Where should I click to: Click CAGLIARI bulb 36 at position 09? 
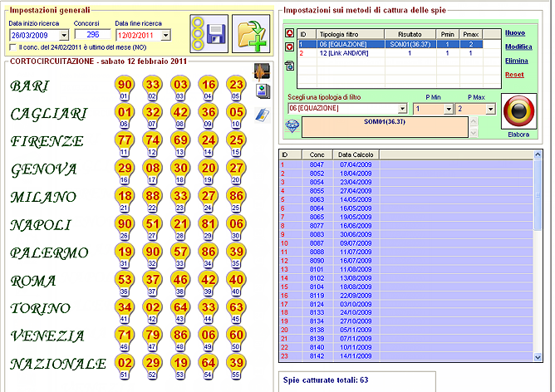[x=208, y=115]
